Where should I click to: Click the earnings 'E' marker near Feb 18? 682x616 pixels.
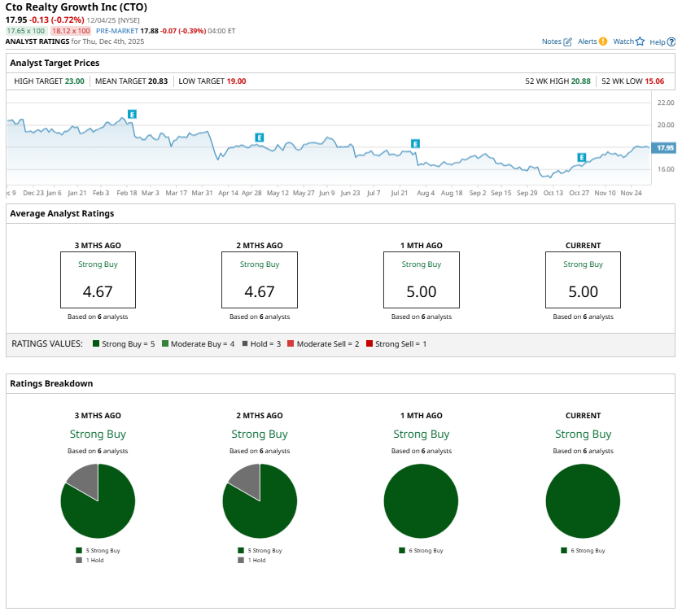(131, 115)
